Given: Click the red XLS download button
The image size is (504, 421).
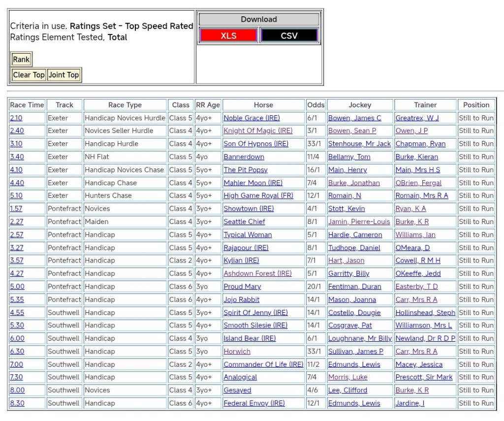Looking at the screenshot, I should click(x=228, y=35).
